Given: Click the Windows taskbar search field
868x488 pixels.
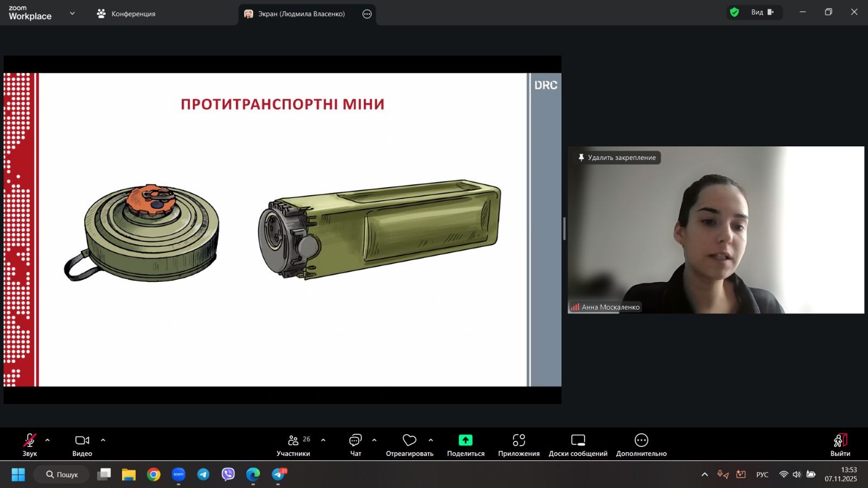Looking at the screenshot, I should click(x=62, y=474).
